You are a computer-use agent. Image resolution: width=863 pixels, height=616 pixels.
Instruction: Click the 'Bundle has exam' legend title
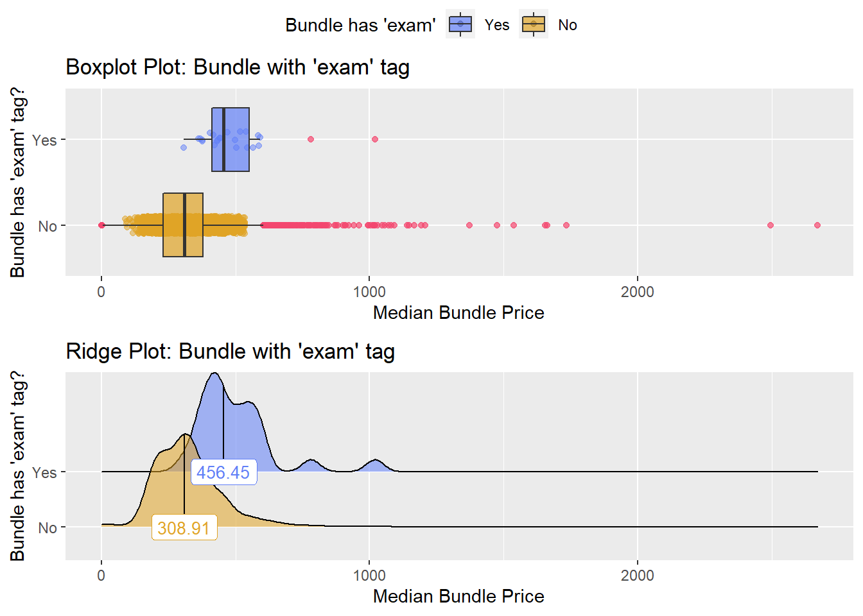[360, 25]
